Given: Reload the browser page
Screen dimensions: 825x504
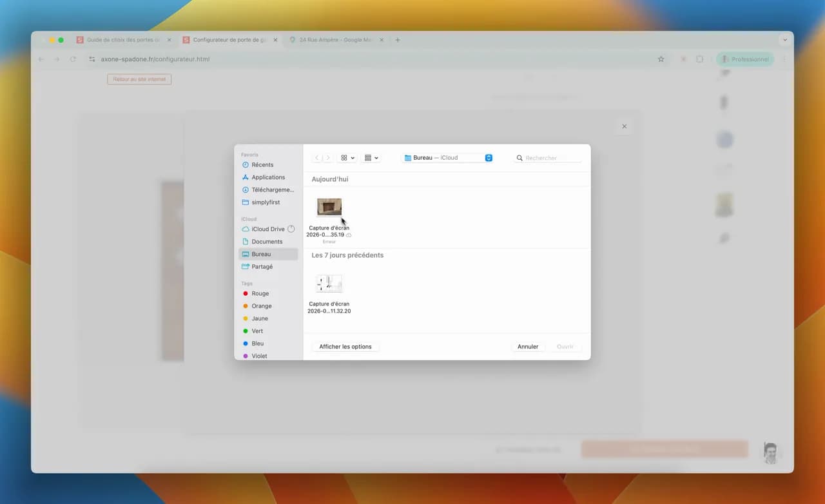Looking at the screenshot, I should tap(73, 59).
